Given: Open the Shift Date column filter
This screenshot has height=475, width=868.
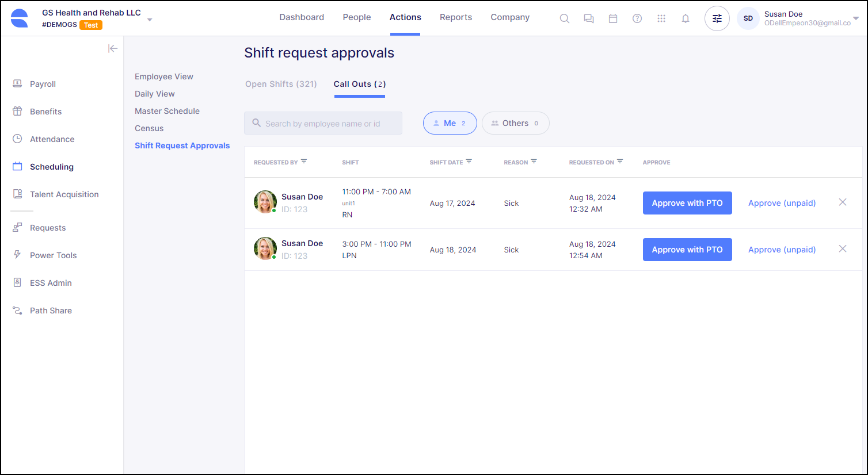Looking at the screenshot, I should 469,162.
